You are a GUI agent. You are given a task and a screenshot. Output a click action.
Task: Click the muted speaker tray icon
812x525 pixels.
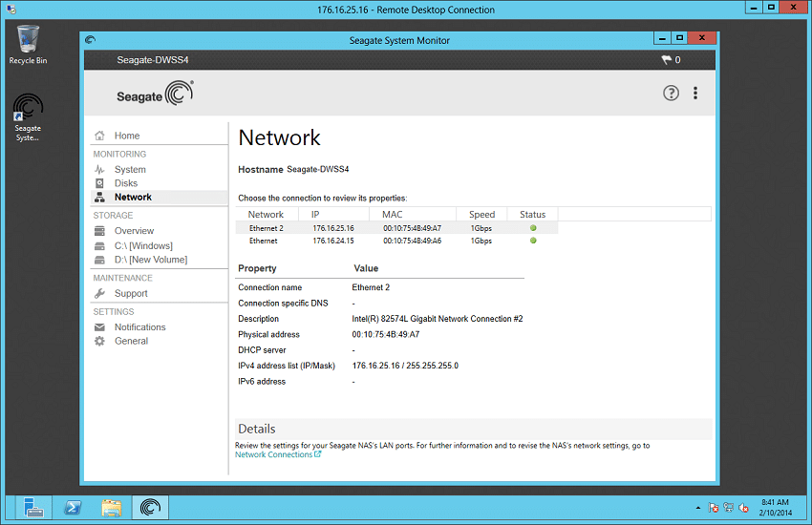[x=743, y=508]
